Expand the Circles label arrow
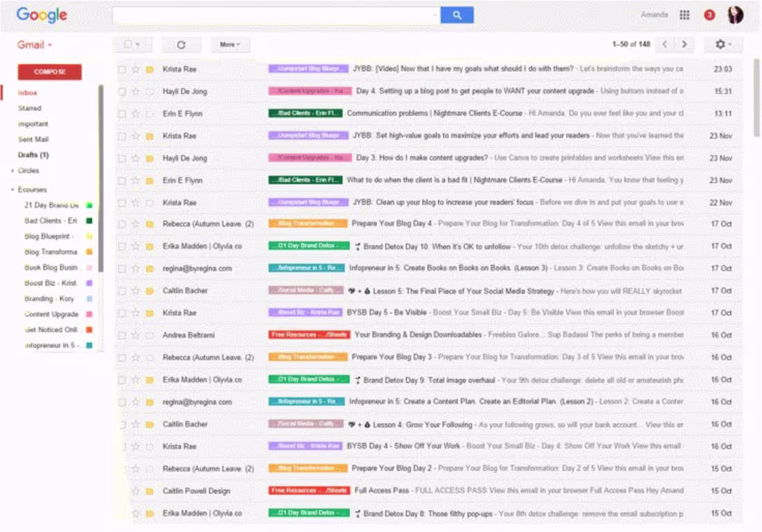Image resolution: width=762 pixels, height=532 pixels. (x=12, y=171)
